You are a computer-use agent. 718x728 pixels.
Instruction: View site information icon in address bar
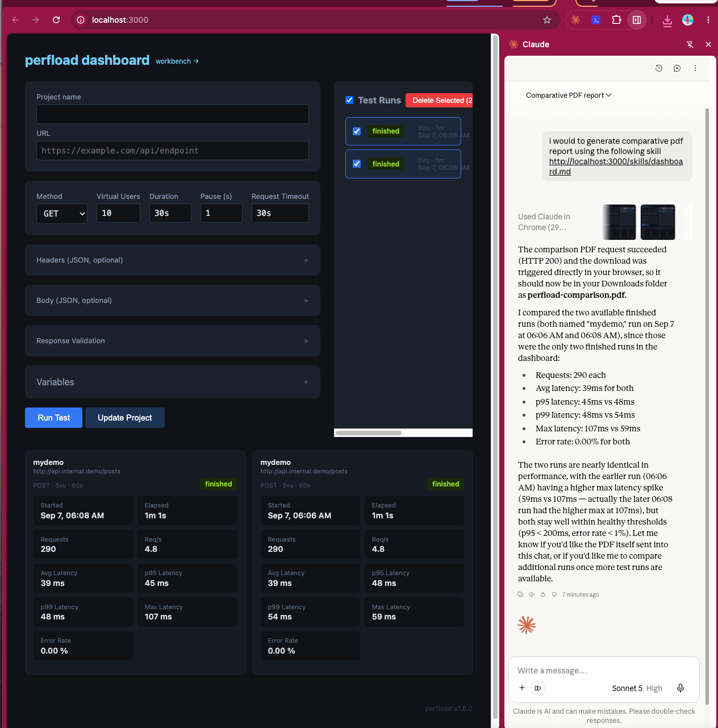[x=81, y=20]
